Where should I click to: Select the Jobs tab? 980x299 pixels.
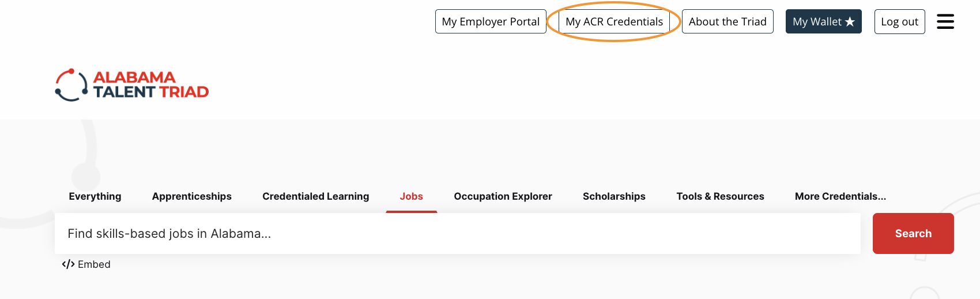[x=412, y=196]
